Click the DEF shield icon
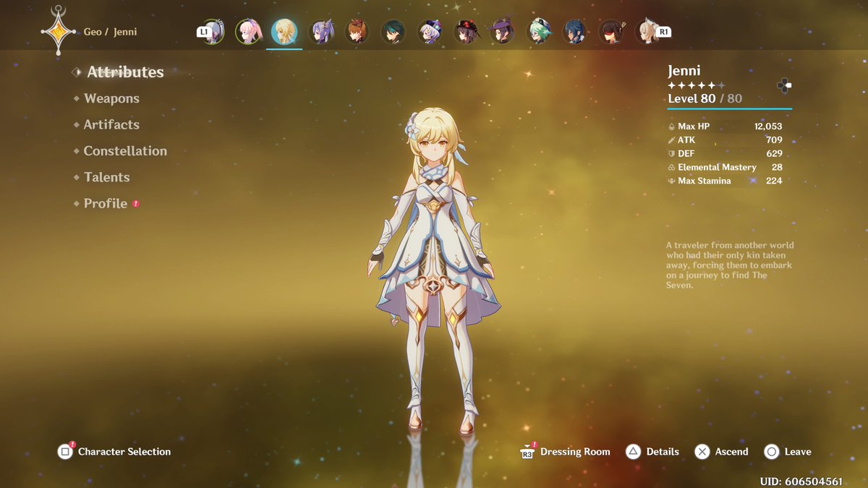This screenshot has height=488, width=868. (x=671, y=154)
